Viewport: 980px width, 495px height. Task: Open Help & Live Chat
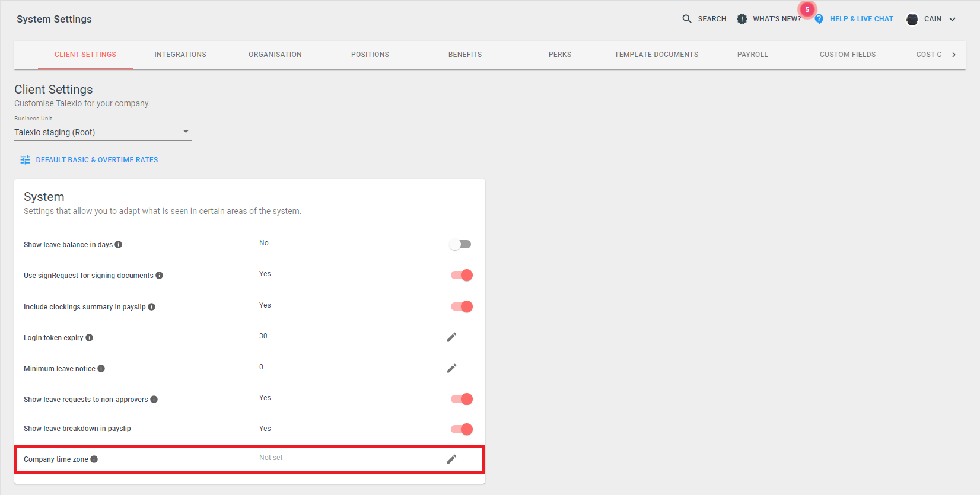(861, 19)
